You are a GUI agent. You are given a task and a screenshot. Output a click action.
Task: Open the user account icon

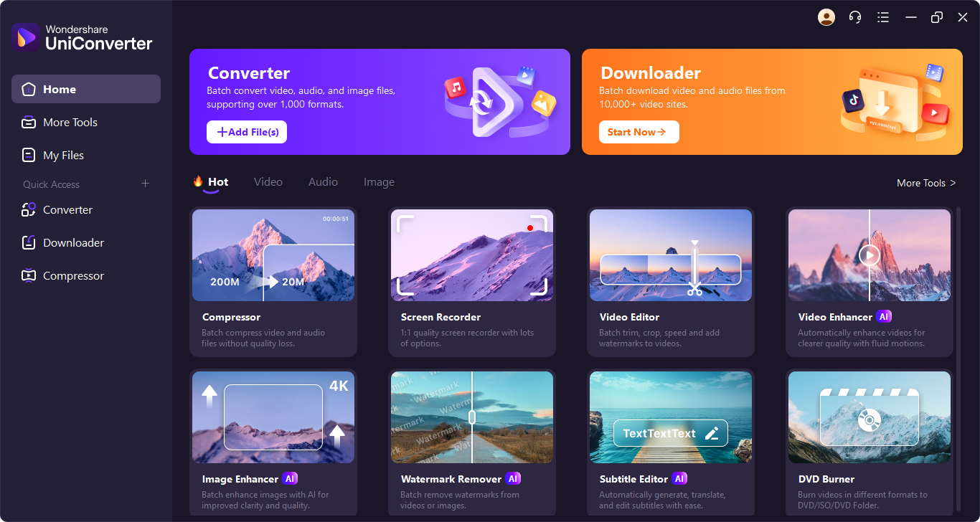(826, 17)
